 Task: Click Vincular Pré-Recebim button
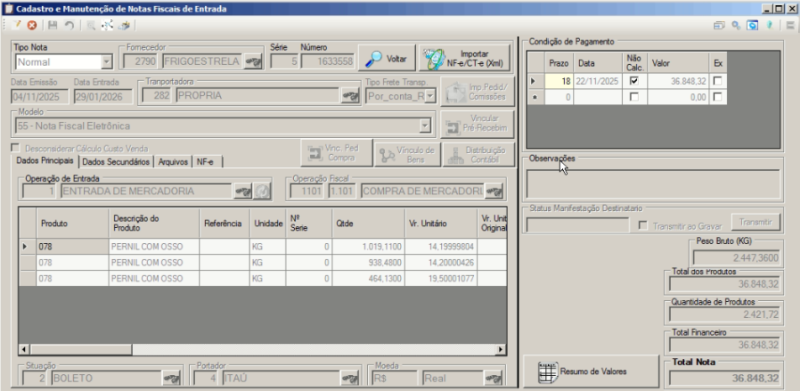477,124
